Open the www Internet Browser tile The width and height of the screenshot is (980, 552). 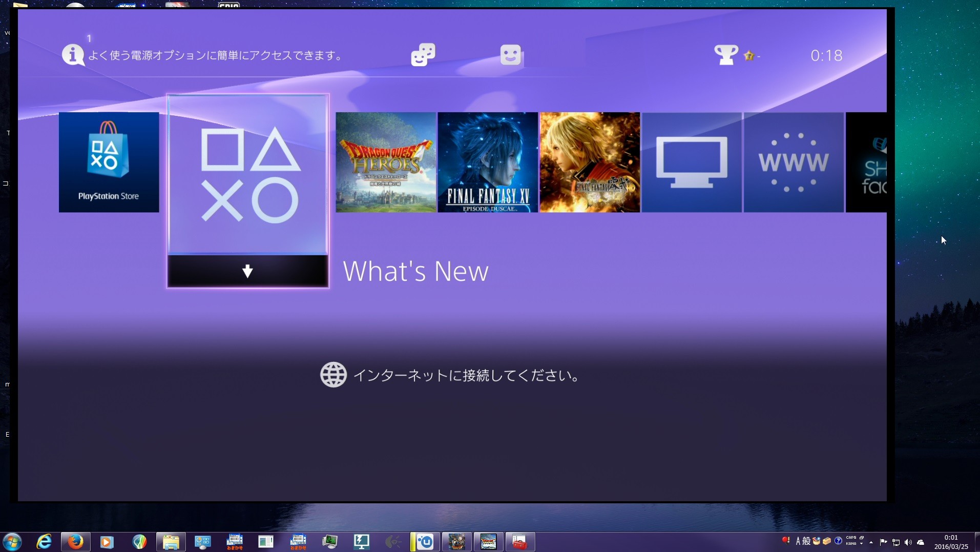pyautogui.click(x=794, y=162)
